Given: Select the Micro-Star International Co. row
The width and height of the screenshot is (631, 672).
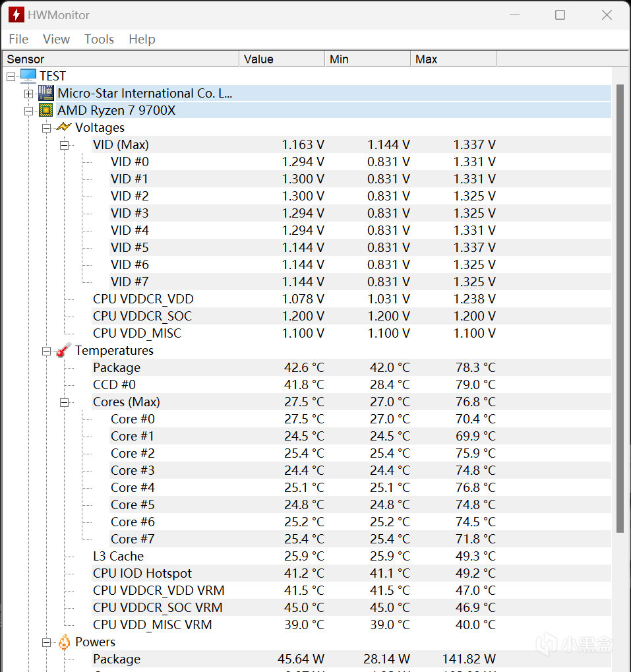Looking at the screenshot, I should [x=333, y=93].
